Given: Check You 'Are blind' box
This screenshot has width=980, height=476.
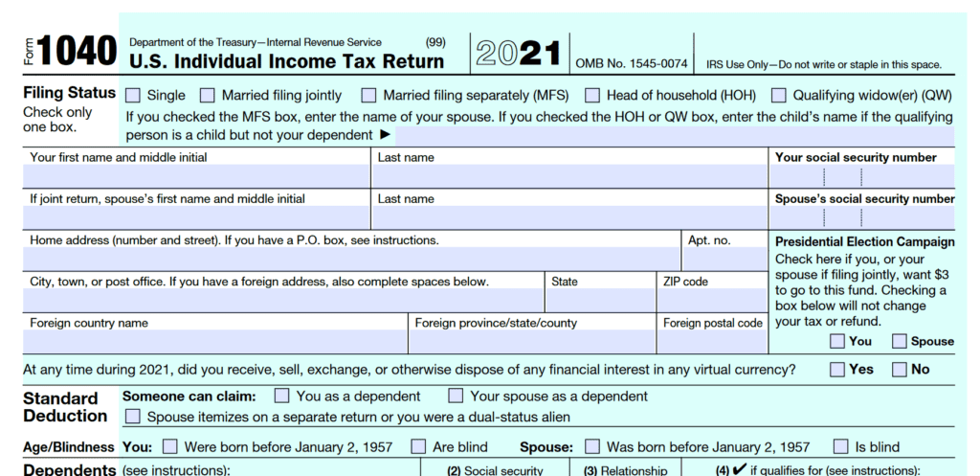Looking at the screenshot, I should [x=418, y=446].
